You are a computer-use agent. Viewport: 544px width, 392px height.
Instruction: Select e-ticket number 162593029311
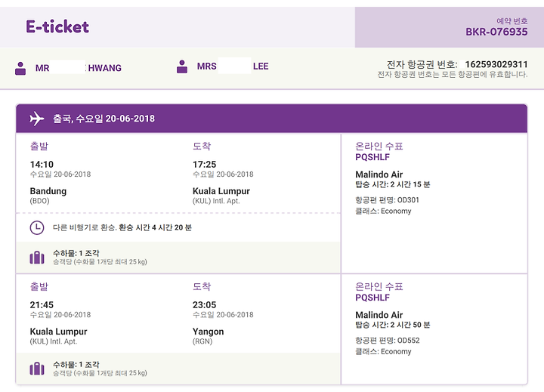496,64
